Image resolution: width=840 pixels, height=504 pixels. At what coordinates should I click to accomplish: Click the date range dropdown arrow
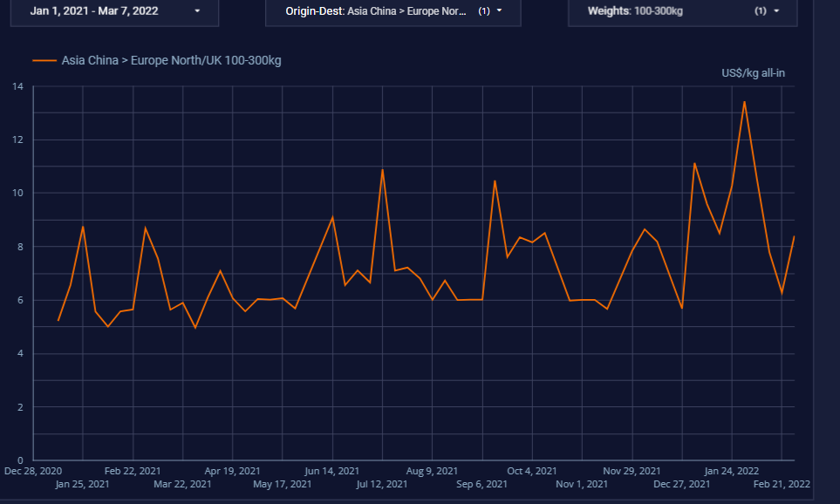tap(197, 11)
